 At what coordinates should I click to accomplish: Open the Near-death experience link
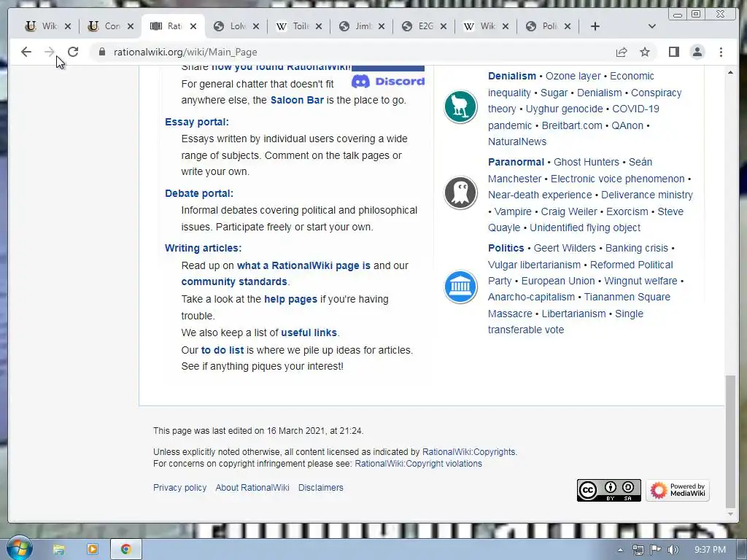click(x=540, y=195)
